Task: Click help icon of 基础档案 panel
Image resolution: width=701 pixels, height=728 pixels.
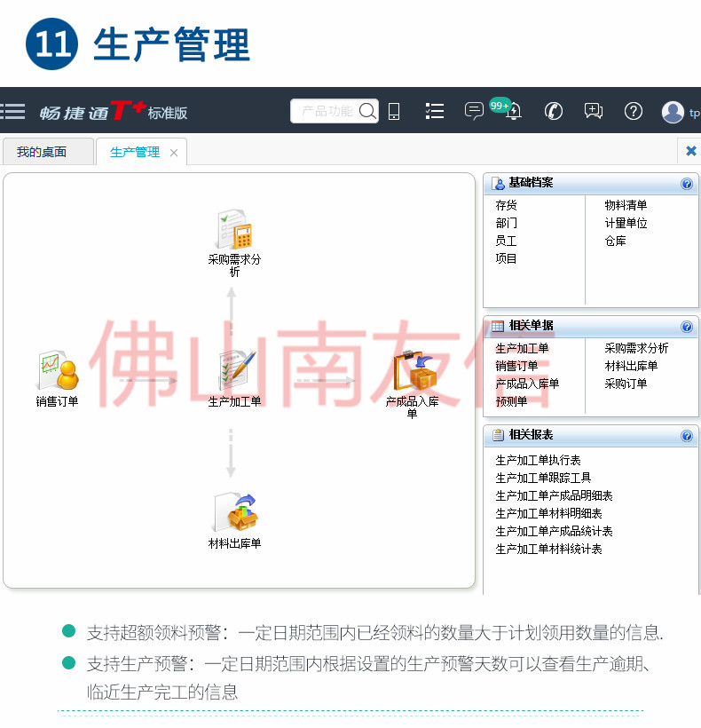Action: (687, 184)
